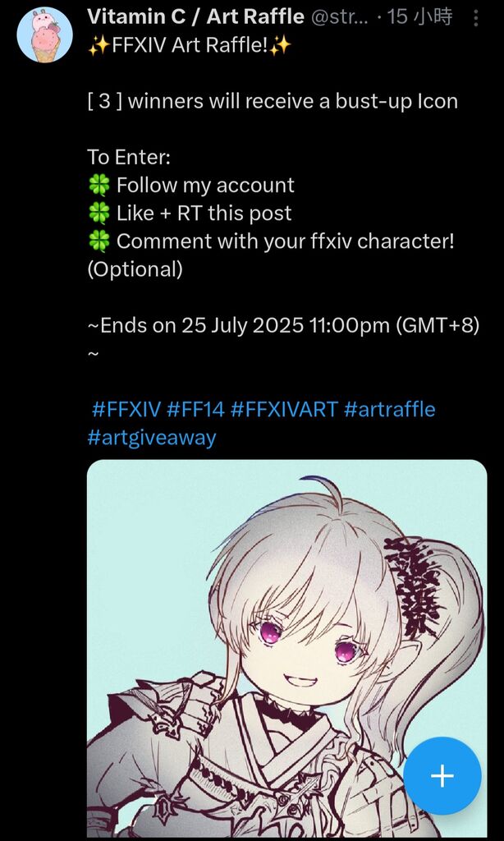
Task: Tap the "Follow my account" clover line
Action: (191, 186)
